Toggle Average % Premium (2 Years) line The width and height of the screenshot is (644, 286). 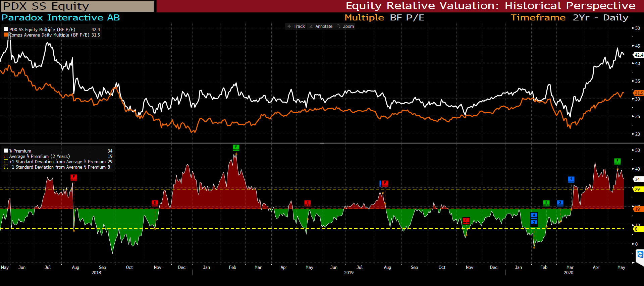click(6, 156)
